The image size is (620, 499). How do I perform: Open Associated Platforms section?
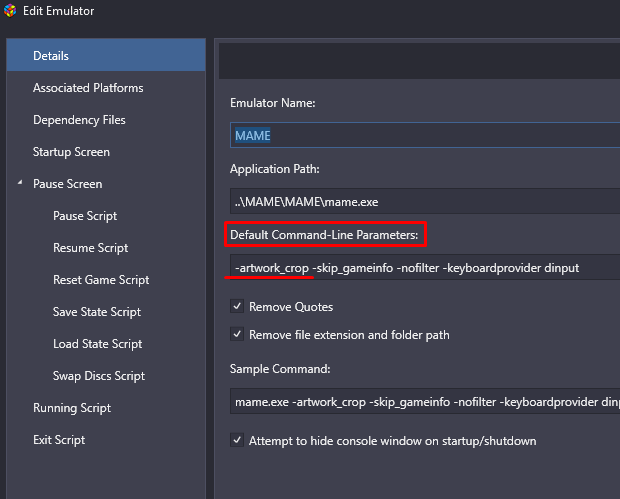[106, 88]
